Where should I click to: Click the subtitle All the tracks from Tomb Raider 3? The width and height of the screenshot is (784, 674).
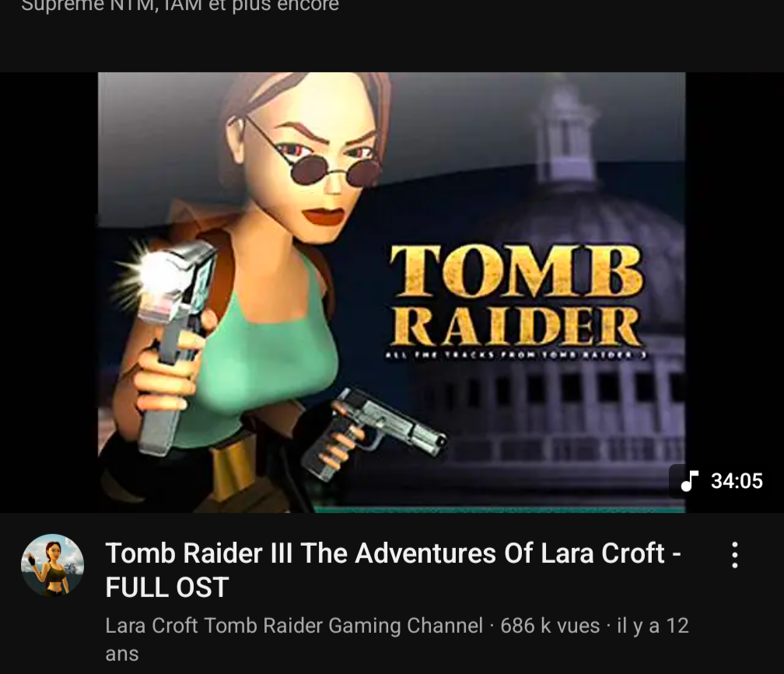coord(516,355)
